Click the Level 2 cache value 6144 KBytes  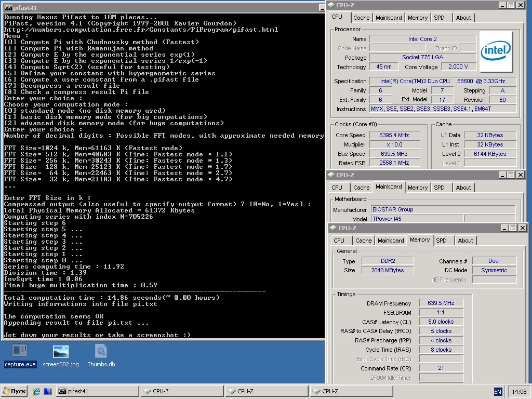pos(490,154)
